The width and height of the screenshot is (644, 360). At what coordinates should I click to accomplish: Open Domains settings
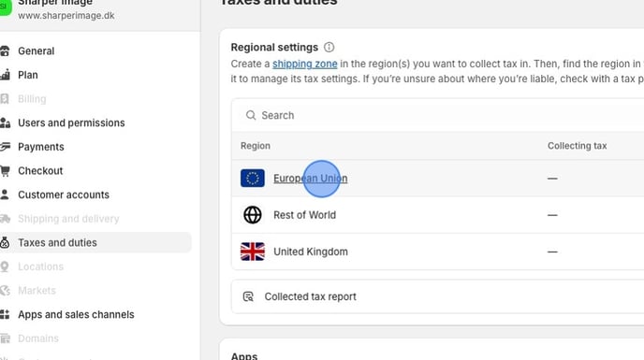click(38, 338)
